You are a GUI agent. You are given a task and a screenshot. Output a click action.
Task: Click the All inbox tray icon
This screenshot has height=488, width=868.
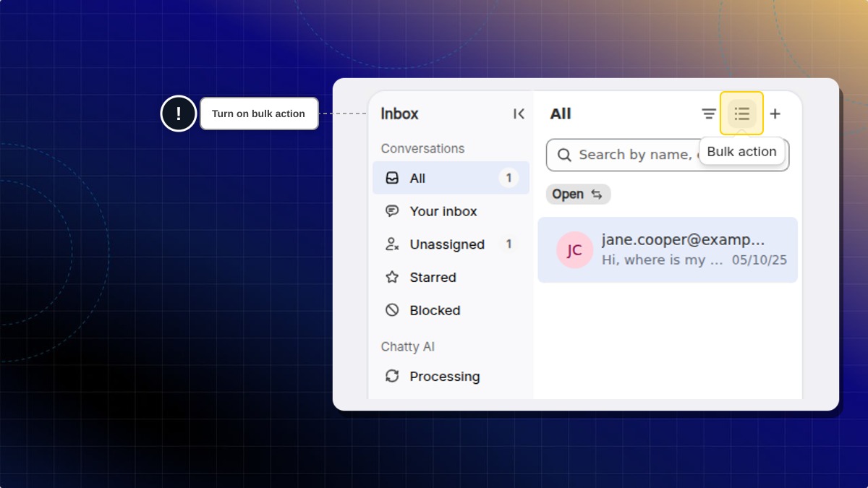pyautogui.click(x=392, y=178)
